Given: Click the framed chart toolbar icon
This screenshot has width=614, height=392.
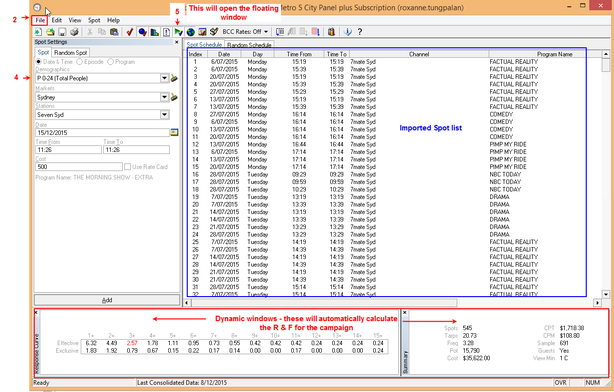Looking at the screenshot, I should [x=202, y=32].
